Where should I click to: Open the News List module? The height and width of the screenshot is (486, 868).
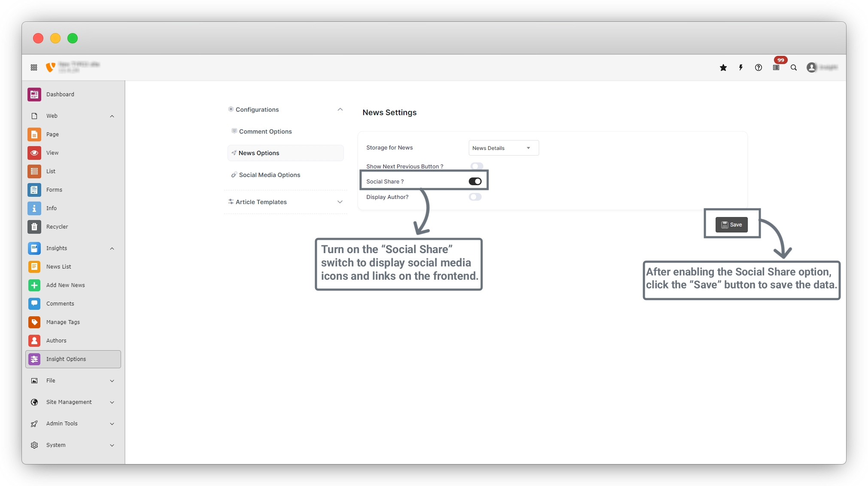pyautogui.click(x=58, y=266)
